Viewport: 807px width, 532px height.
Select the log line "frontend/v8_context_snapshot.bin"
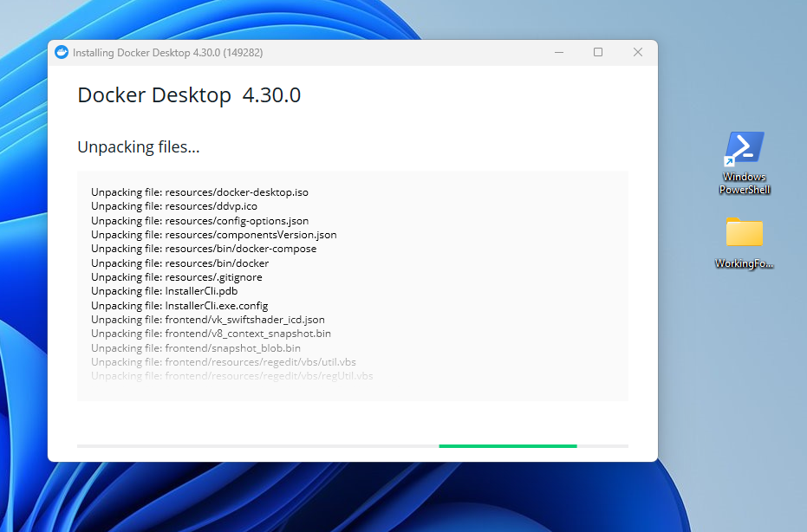(211, 334)
